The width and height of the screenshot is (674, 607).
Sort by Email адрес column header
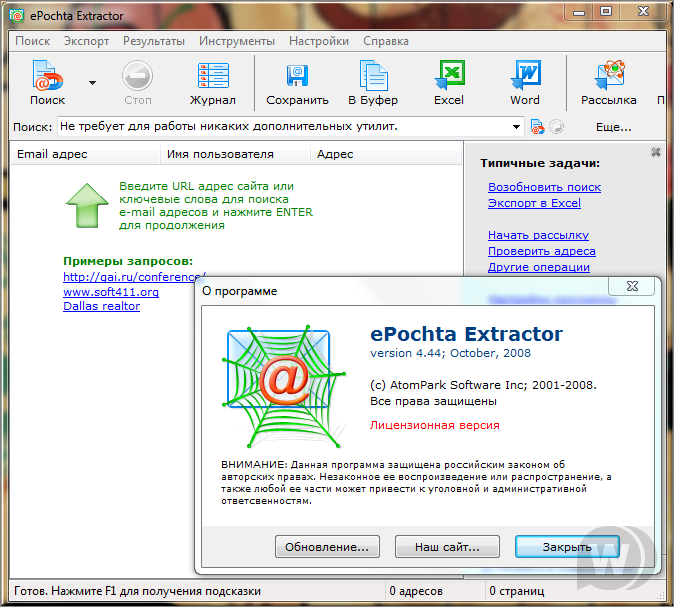(x=85, y=154)
